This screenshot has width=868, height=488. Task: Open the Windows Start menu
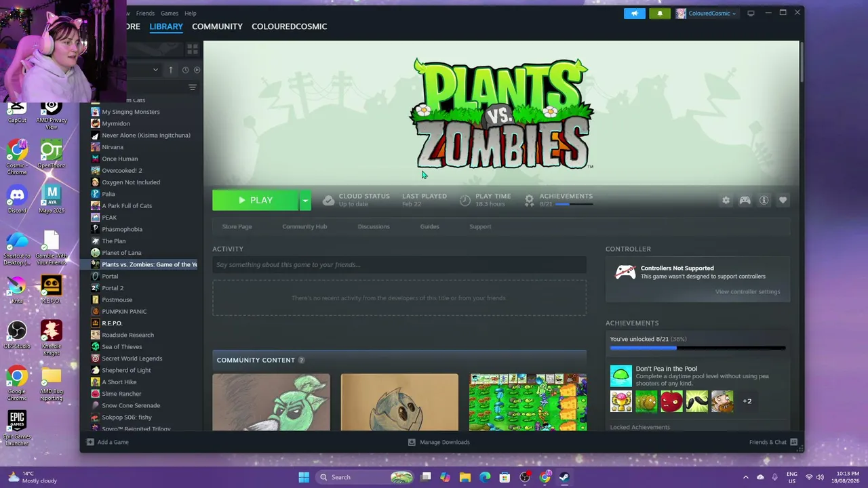[x=304, y=477]
